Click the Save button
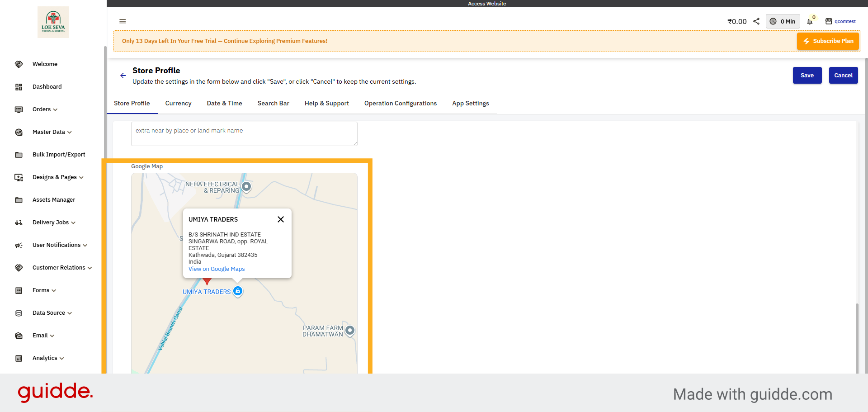 coord(807,76)
